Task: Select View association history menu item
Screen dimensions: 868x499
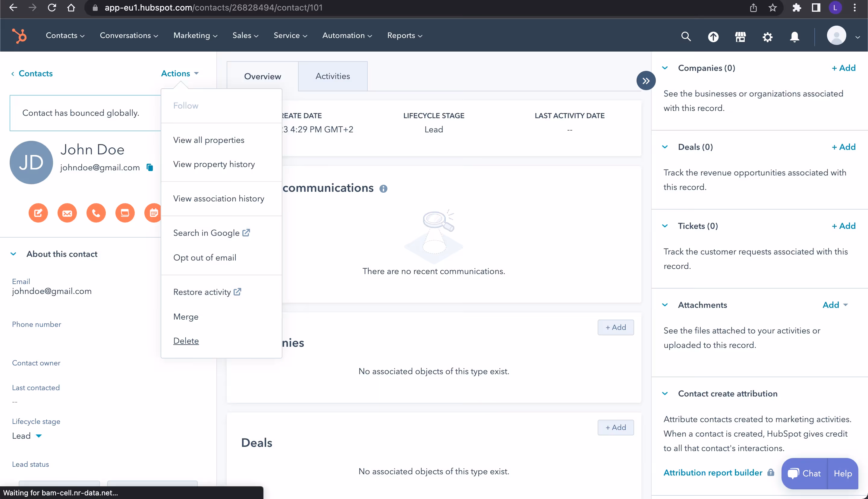Action: 221,198
